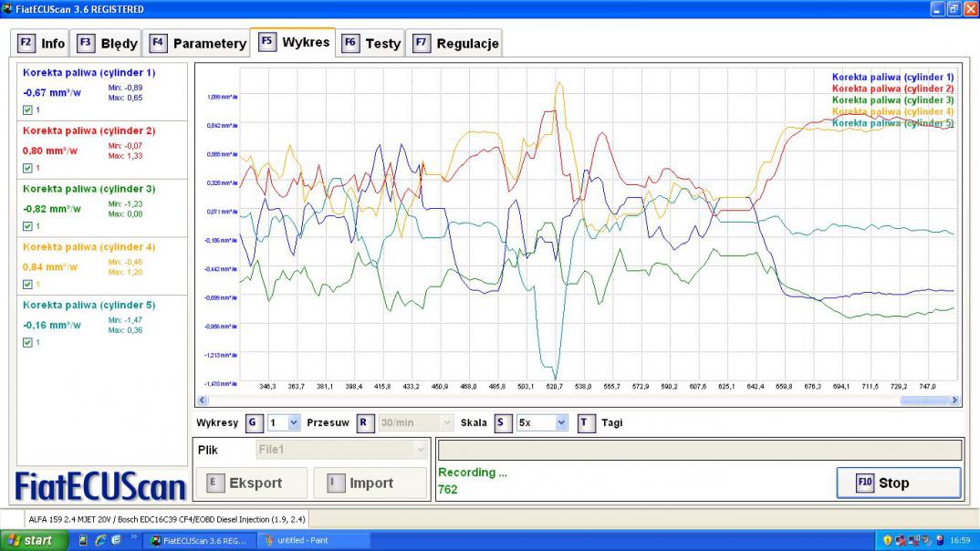Click the 'Max: 1,20' text

point(125,273)
